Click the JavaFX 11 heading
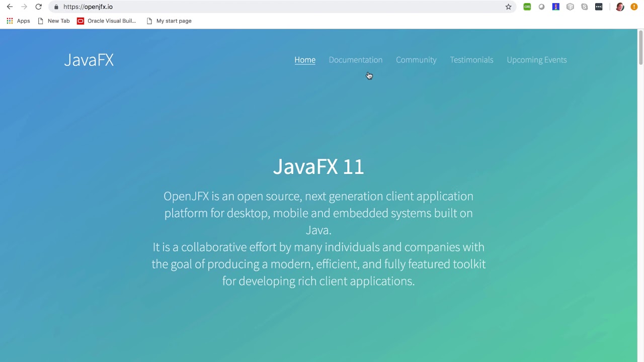The image size is (644, 362). tap(318, 167)
